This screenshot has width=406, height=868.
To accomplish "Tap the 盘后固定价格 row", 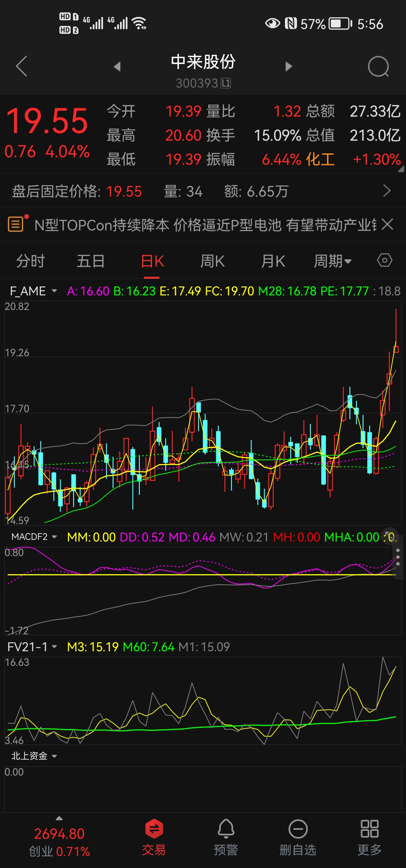I will (203, 191).
